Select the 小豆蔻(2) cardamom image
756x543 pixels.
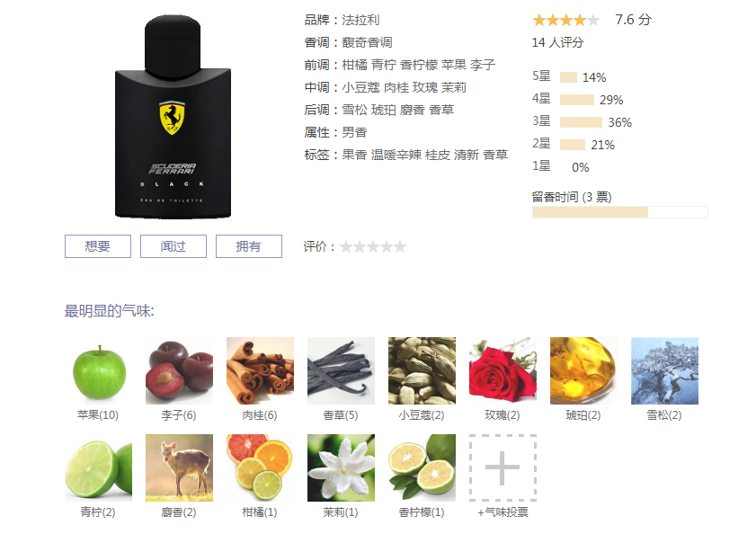(422, 370)
